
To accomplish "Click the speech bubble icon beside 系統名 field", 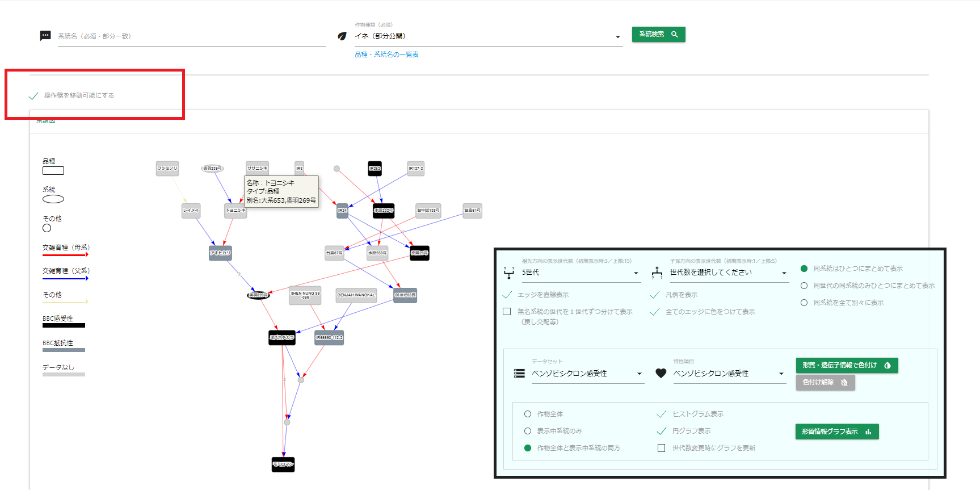I will point(45,36).
